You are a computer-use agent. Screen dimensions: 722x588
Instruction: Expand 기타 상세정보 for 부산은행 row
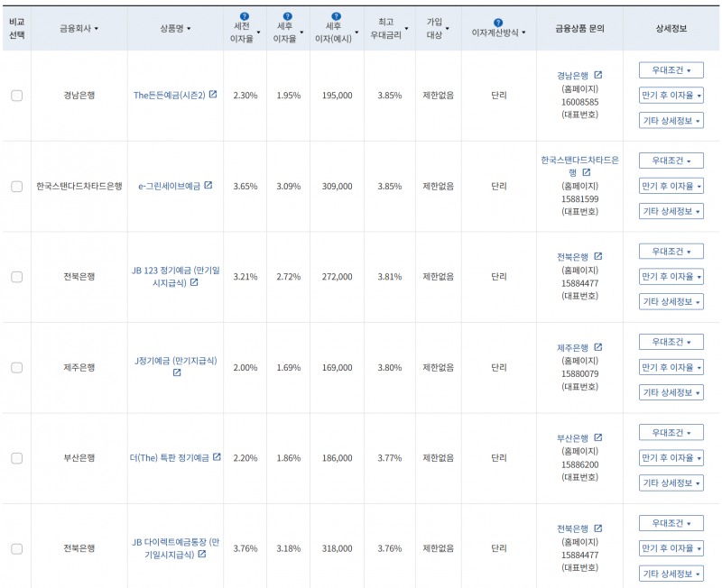(x=671, y=483)
